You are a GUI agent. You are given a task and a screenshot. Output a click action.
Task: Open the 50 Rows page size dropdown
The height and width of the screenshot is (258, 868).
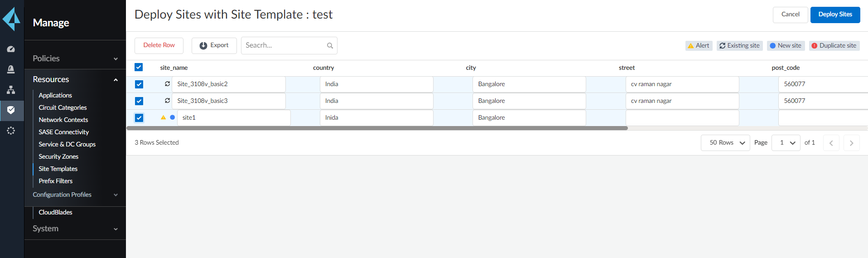(x=725, y=143)
